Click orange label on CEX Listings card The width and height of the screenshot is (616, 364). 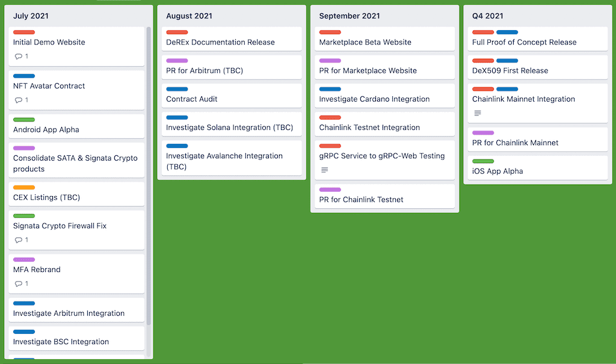click(x=24, y=188)
